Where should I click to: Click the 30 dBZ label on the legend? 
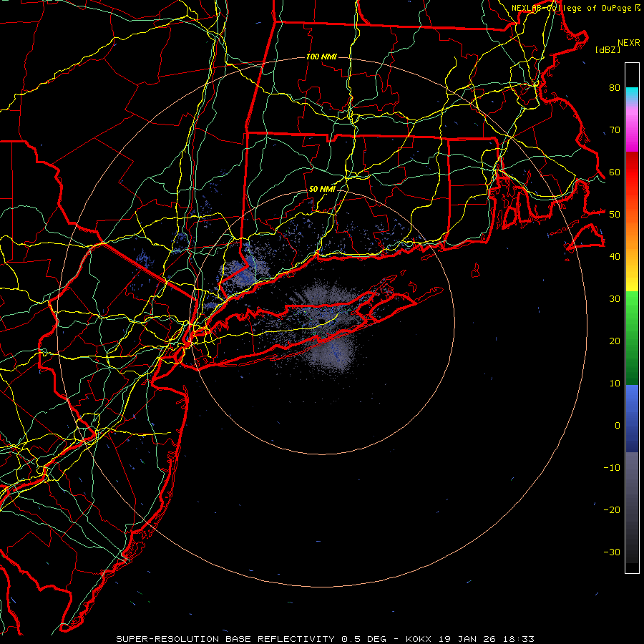click(x=615, y=299)
